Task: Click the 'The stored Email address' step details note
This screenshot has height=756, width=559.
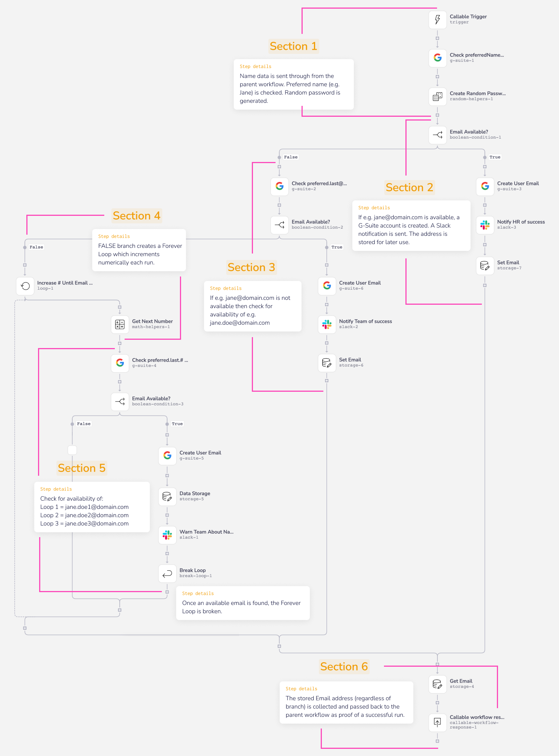Action: pos(346,703)
